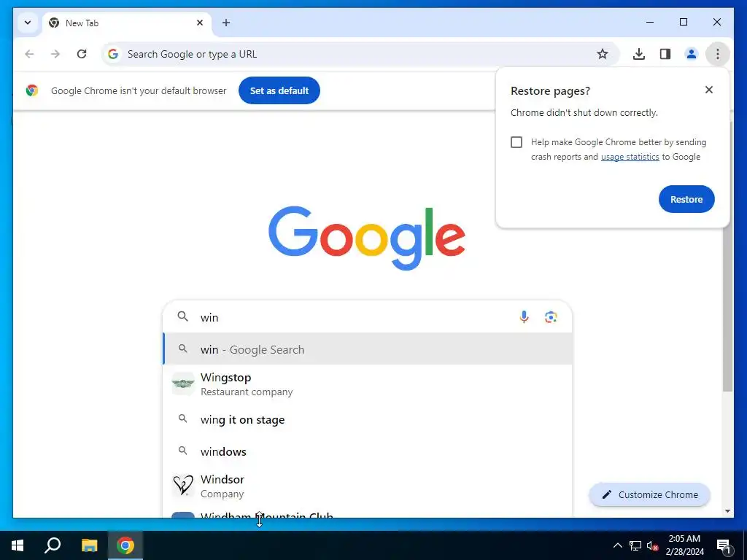Select the New Tab tab

tap(127, 23)
